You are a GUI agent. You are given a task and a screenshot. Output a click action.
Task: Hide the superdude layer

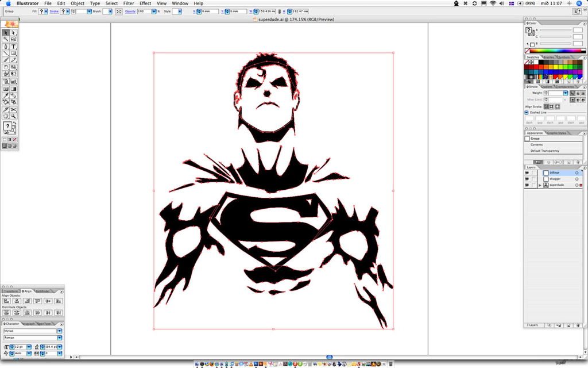(x=527, y=185)
